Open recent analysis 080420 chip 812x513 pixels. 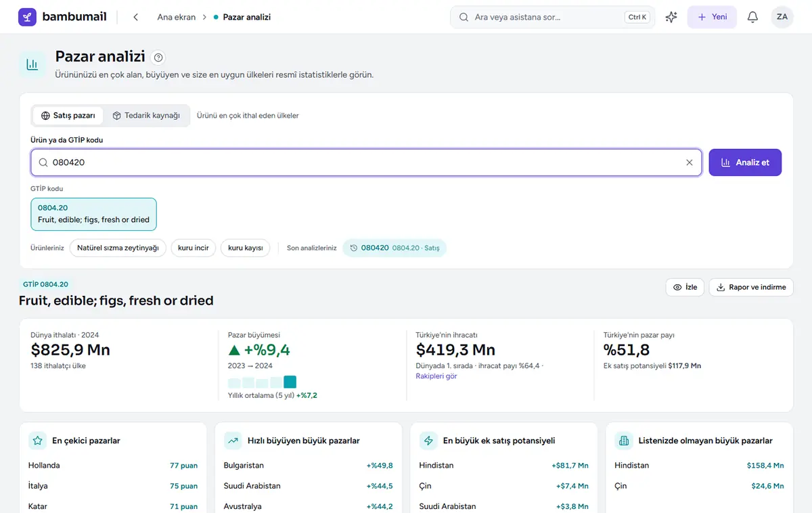394,248
